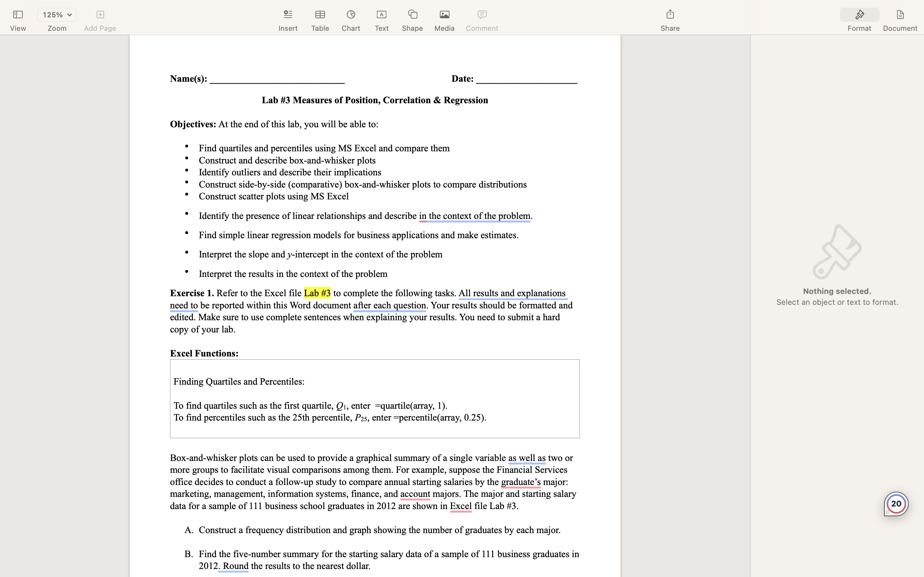Click the highlighted Lab #3 text
Image resolution: width=924 pixels, height=577 pixels.
click(317, 293)
